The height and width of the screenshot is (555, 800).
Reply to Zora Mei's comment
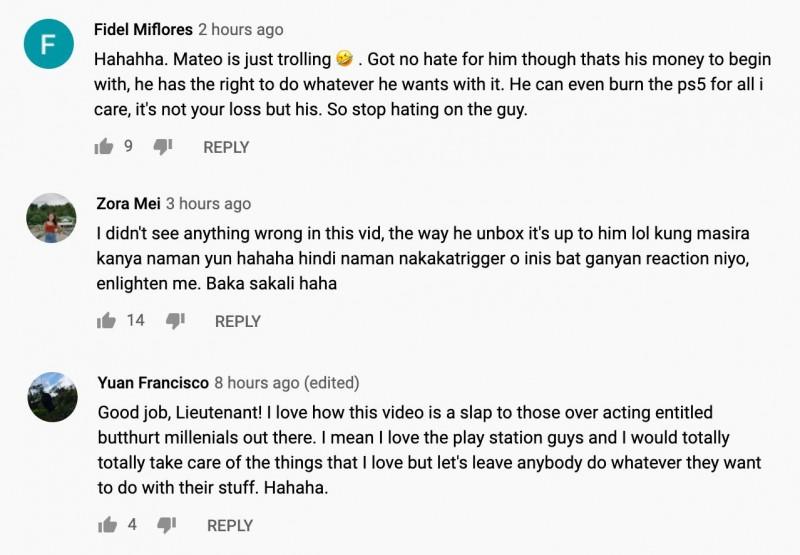coord(238,321)
